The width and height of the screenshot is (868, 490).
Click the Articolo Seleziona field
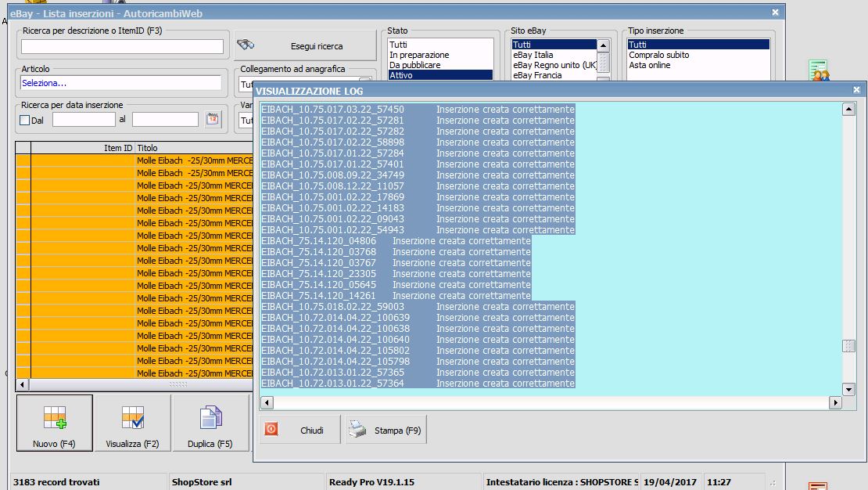pyautogui.click(x=120, y=83)
